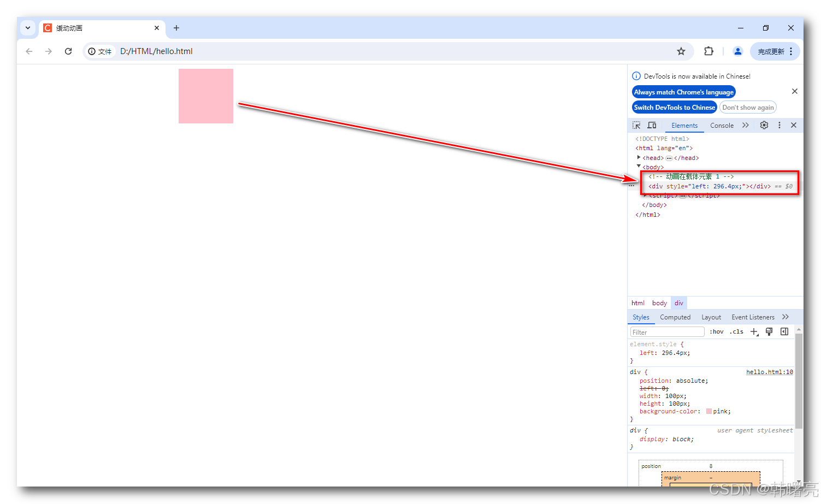821x504 pixels.
Task: Open a new browser tab
Action: (176, 28)
